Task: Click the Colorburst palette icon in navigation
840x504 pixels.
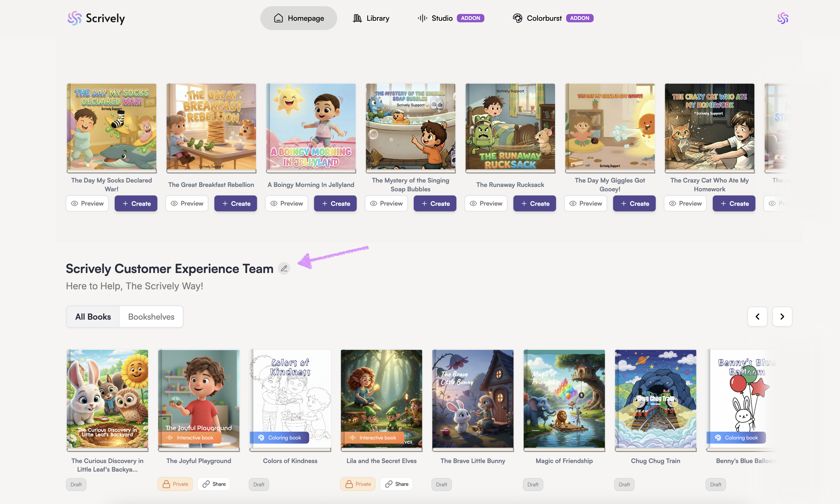Action: pyautogui.click(x=517, y=18)
